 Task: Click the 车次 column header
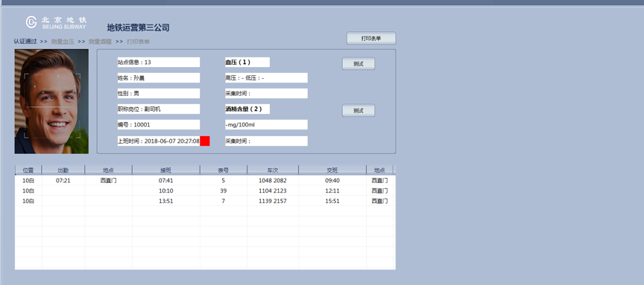point(273,170)
